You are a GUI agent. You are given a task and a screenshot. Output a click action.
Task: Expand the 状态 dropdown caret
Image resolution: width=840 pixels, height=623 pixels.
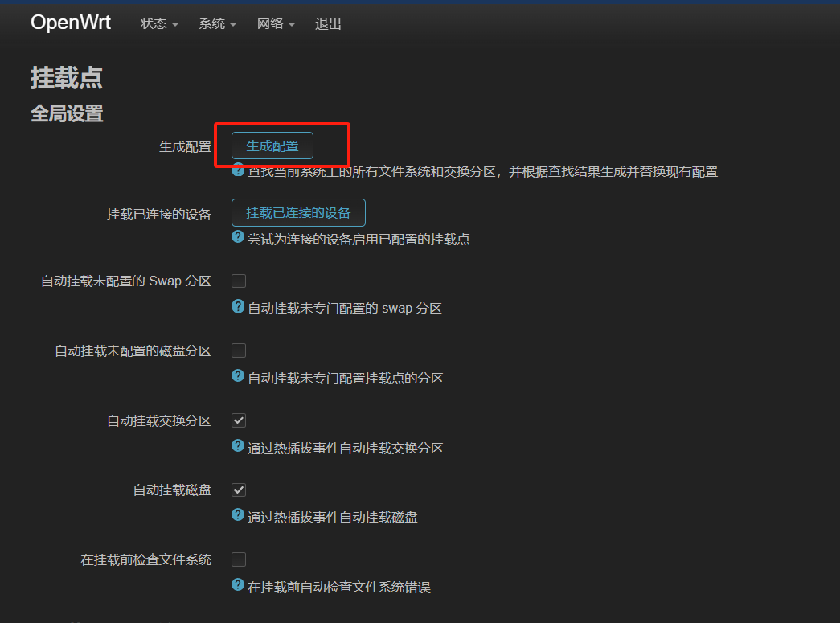tap(175, 25)
